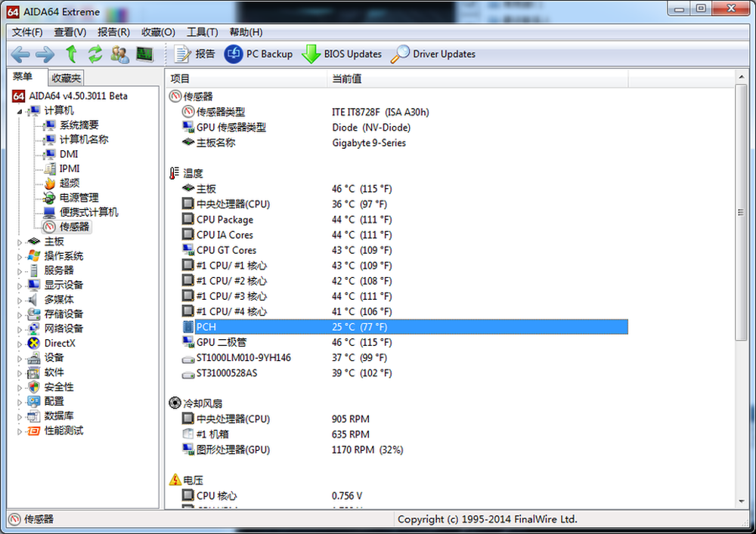The width and height of the screenshot is (756, 534).
Task: Click the 数据库 icon in tree
Action: click(x=34, y=416)
